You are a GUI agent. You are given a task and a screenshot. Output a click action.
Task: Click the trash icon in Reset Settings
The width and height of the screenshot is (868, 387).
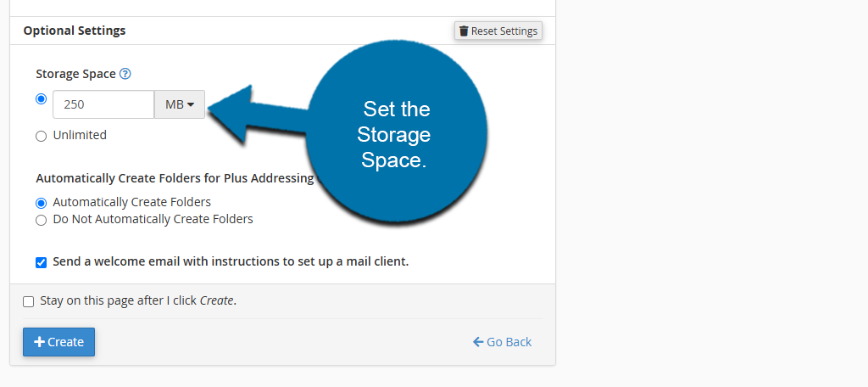click(464, 31)
